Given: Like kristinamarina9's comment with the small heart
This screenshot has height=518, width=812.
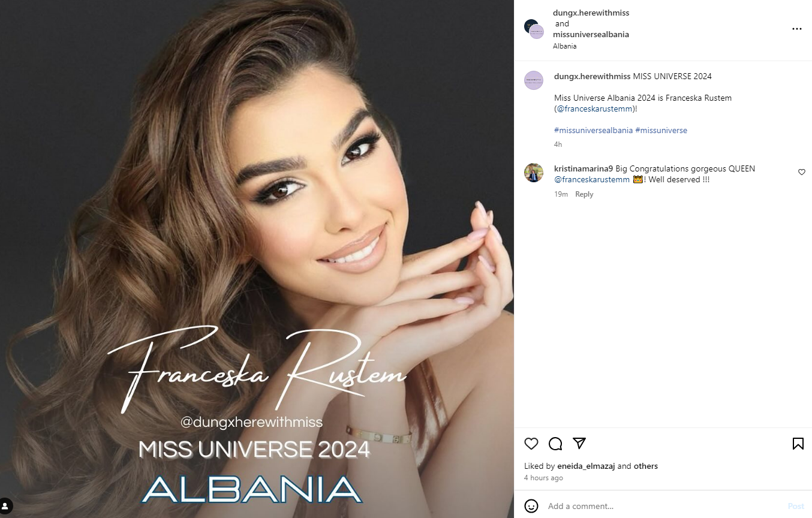Looking at the screenshot, I should pyautogui.click(x=802, y=172).
